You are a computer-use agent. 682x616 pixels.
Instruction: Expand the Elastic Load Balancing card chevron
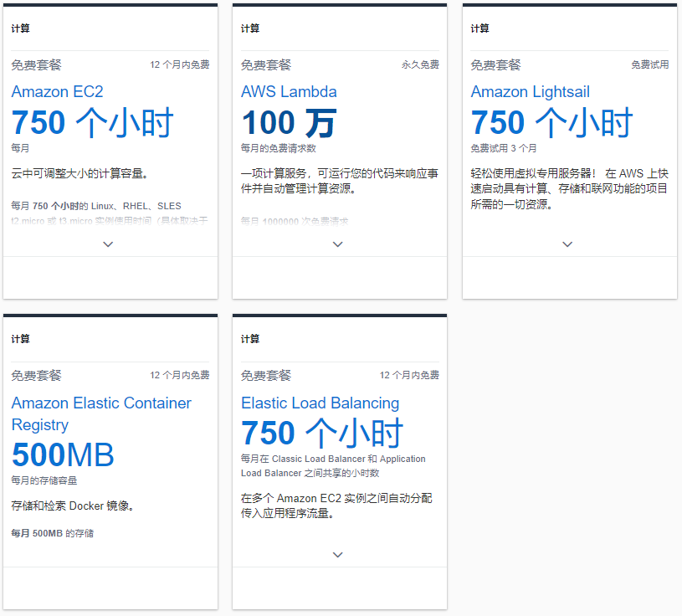tap(337, 555)
